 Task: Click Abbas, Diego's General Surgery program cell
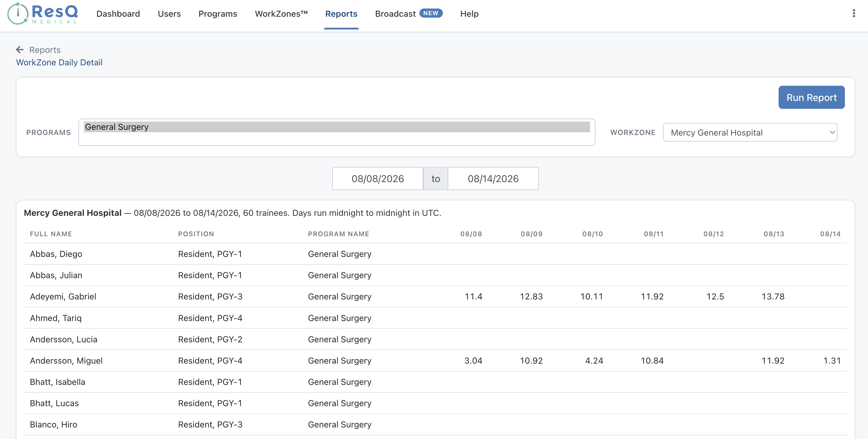pyautogui.click(x=340, y=254)
